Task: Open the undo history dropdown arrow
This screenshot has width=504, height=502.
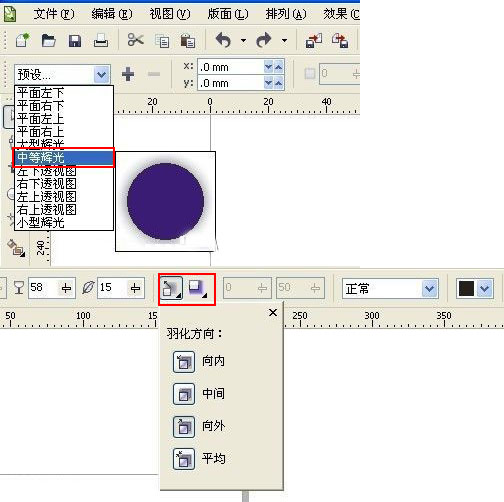Action: pyautogui.click(x=243, y=41)
